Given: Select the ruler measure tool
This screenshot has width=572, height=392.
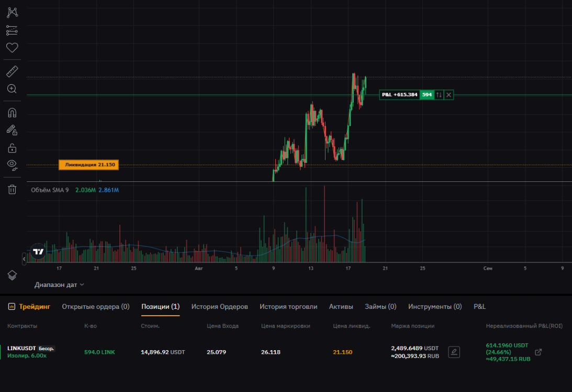Looking at the screenshot, I should pos(12,71).
